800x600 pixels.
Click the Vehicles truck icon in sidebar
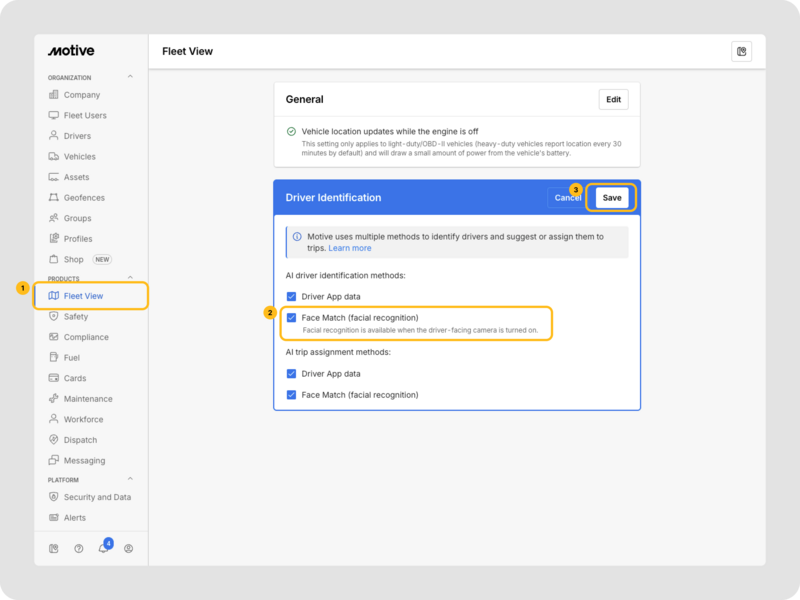click(54, 157)
